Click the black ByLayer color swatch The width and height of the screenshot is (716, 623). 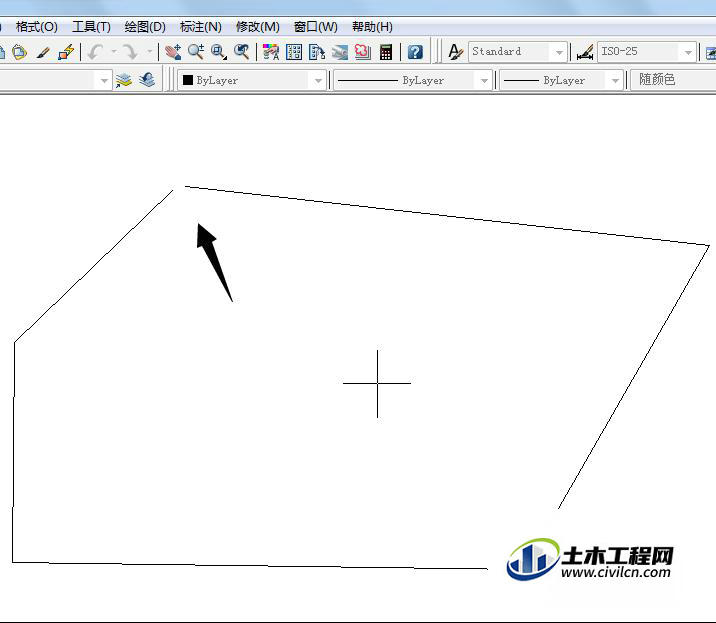coord(187,80)
